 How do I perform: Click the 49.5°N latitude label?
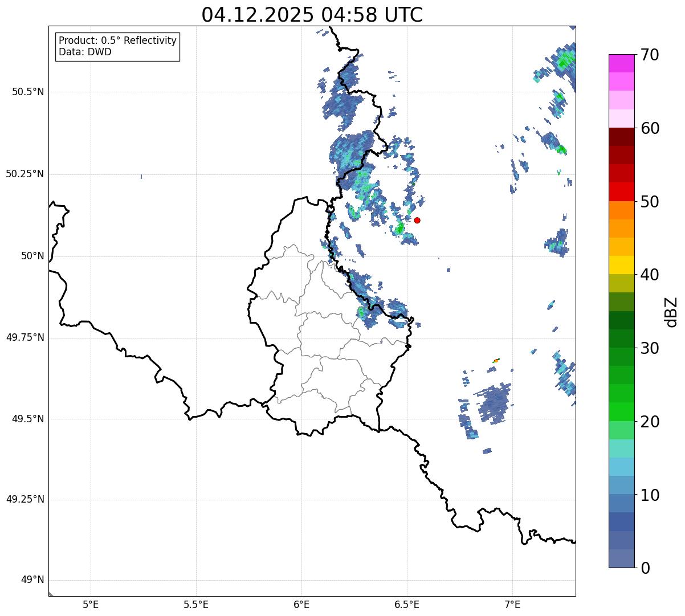click(x=28, y=419)
